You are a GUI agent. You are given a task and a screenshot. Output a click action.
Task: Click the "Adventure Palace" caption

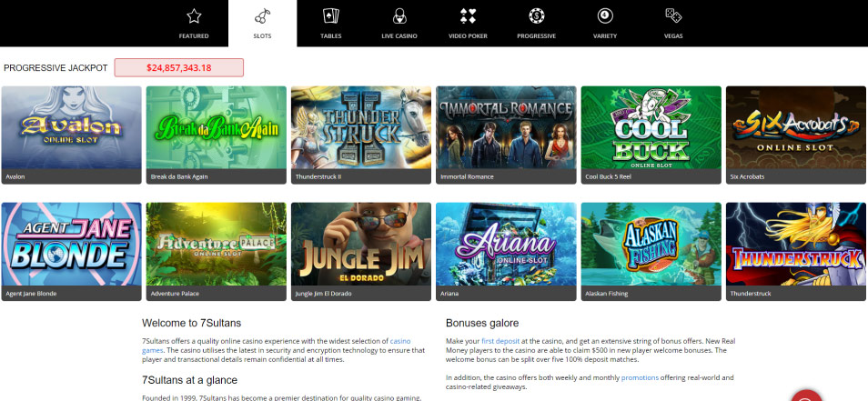(x=175, y=294)
